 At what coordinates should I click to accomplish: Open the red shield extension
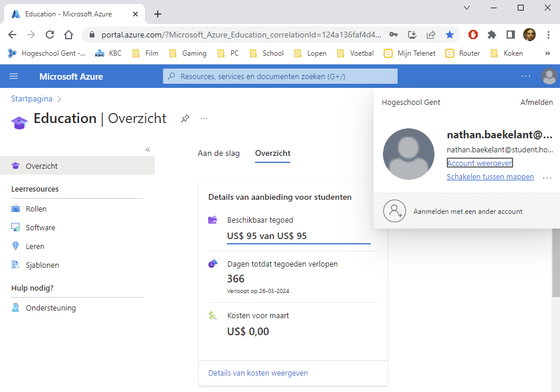(473, 35)
